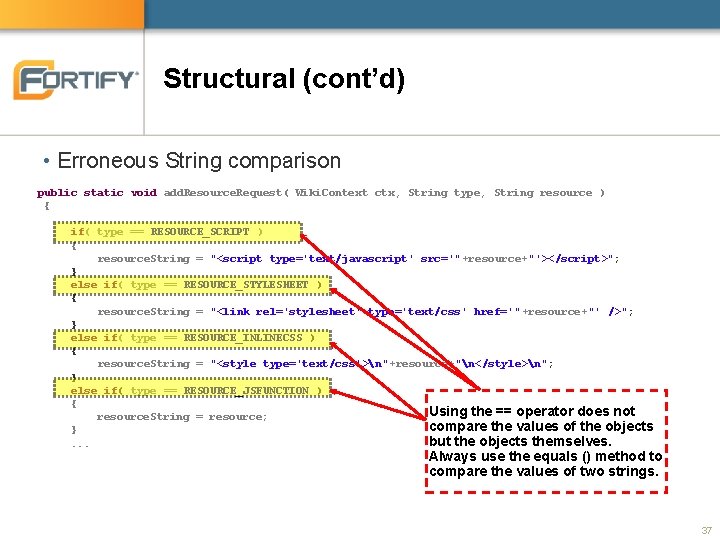Click the ellipsis '...' at code end
The width and height of the screenshot is (720, 540).
(80, 445)
